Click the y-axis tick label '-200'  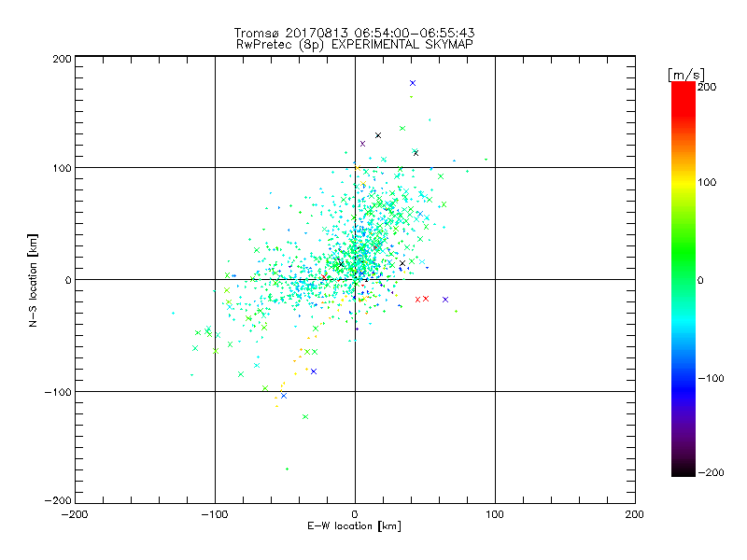click(58, 500)
